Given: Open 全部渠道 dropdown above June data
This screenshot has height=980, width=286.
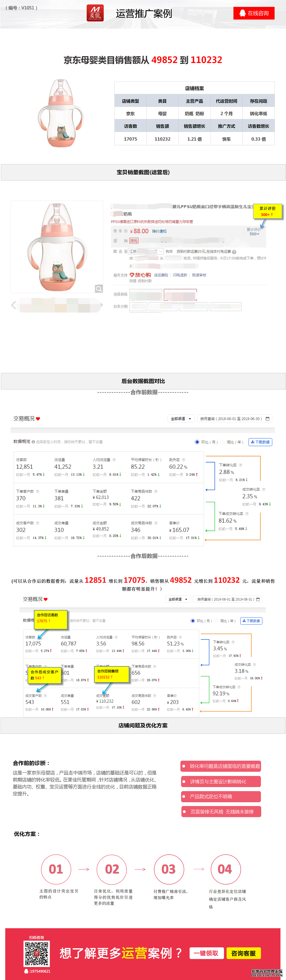Looking at the screenshot, I should tap(181, 419).
